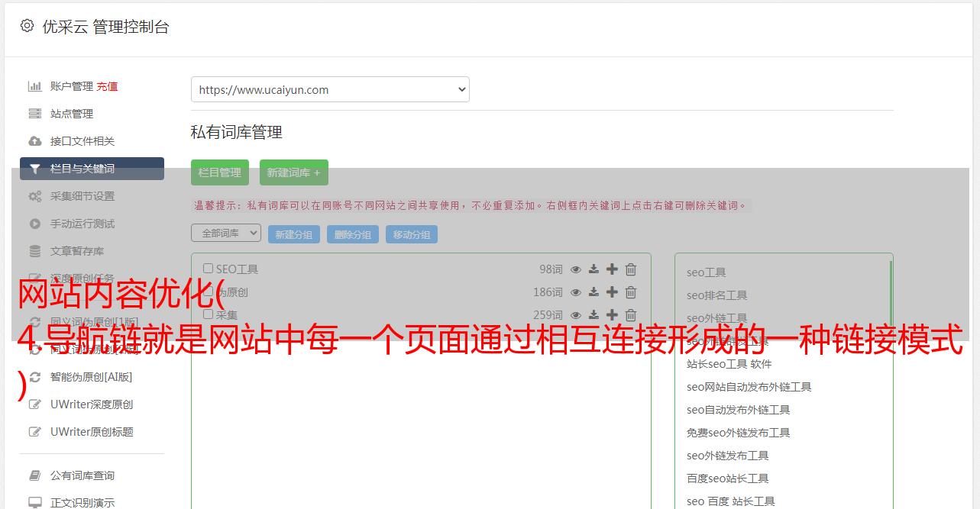Click the trash icon in the 采集 row
Viewport: 980px width, 509px height.
631,315
